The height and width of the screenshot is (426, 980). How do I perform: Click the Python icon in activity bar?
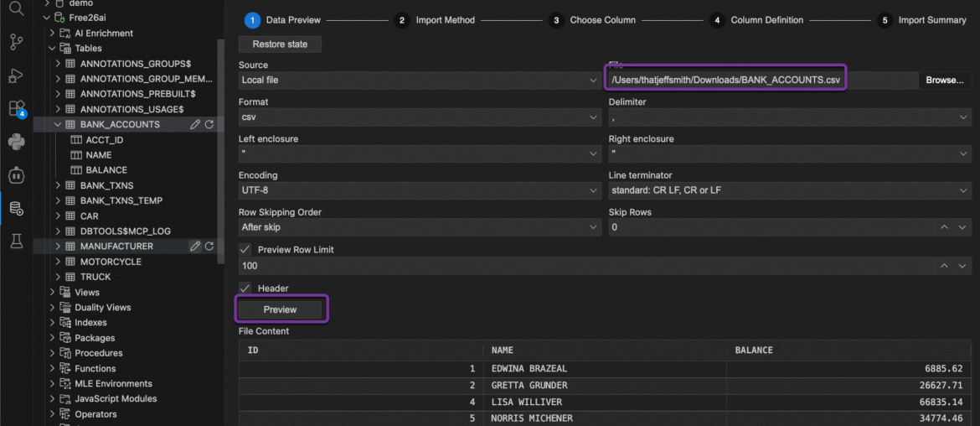click(16, 142)
